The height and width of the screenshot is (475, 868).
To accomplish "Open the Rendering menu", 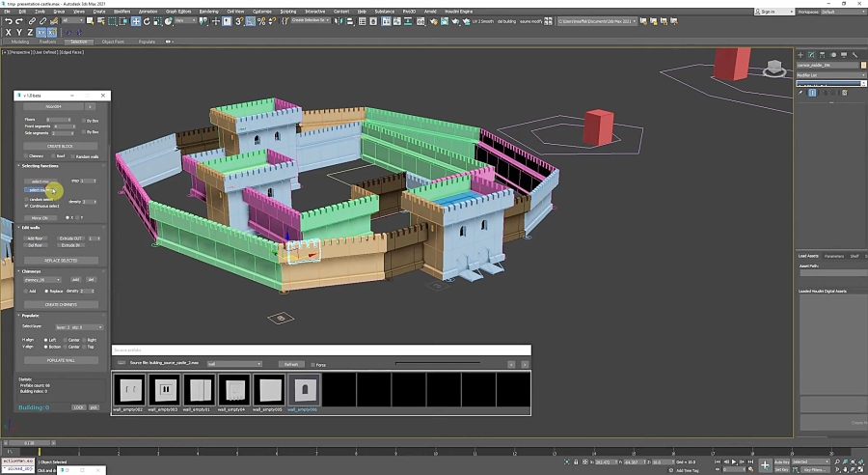I will [x=208, y=11].
